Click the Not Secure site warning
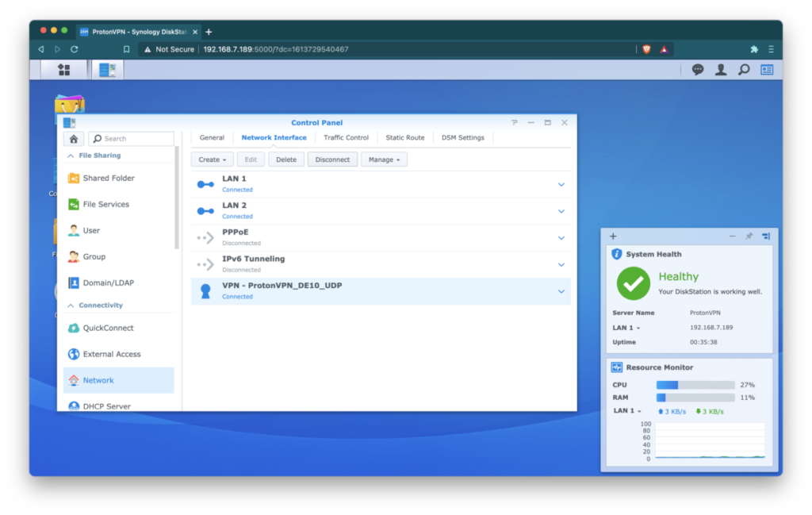Screen dimensions: 812x515 pyautogui.click(x=169, y=49)
